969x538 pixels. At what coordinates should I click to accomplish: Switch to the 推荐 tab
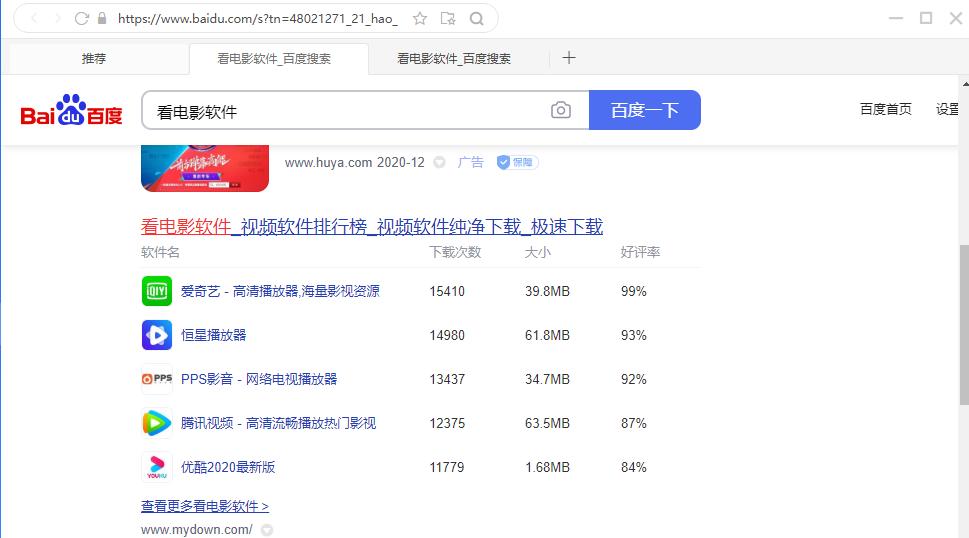click(94, 59)
